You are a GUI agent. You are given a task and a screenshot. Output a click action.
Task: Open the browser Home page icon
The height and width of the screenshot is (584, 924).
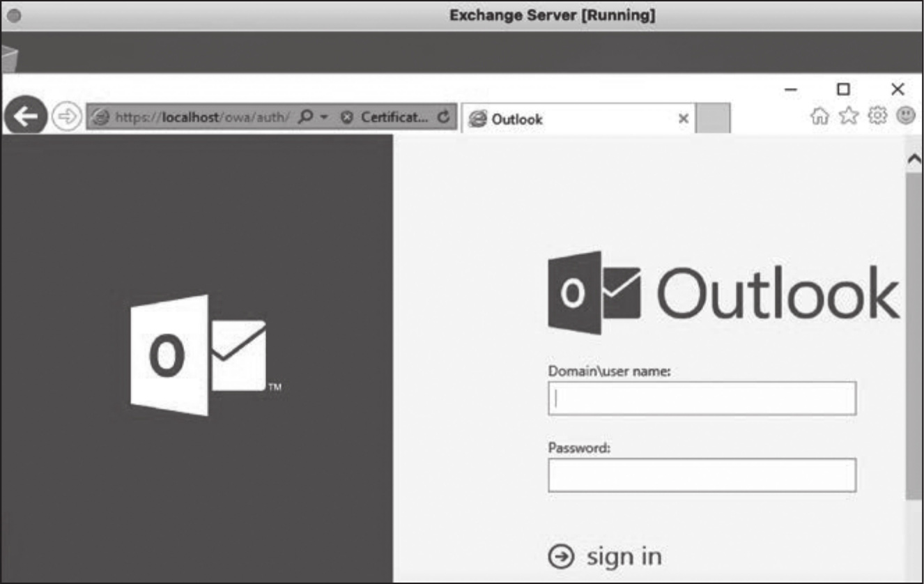819,116
